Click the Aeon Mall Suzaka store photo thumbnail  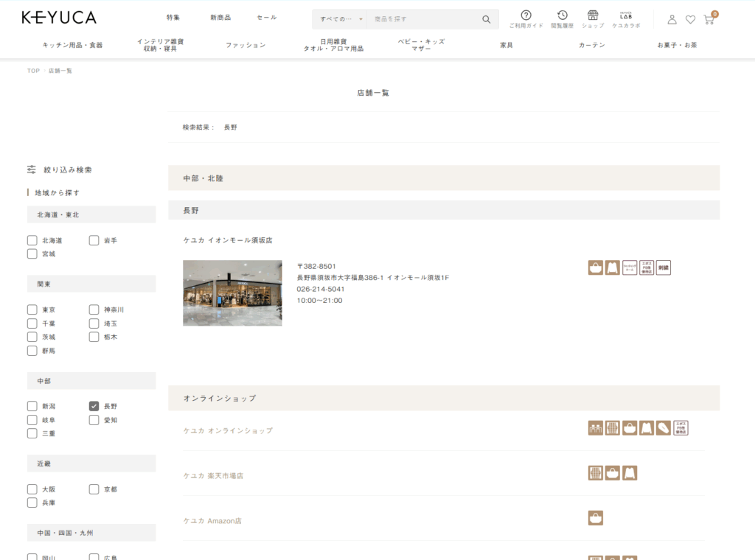(232, 293)
